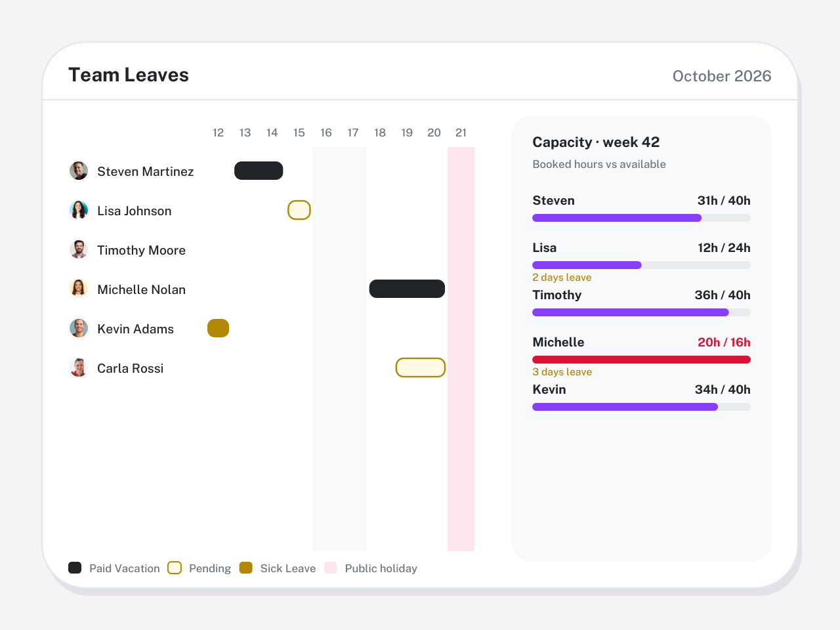
Task: Click day 16 column header
Action: pyautogui.click(x=326, y=133)
